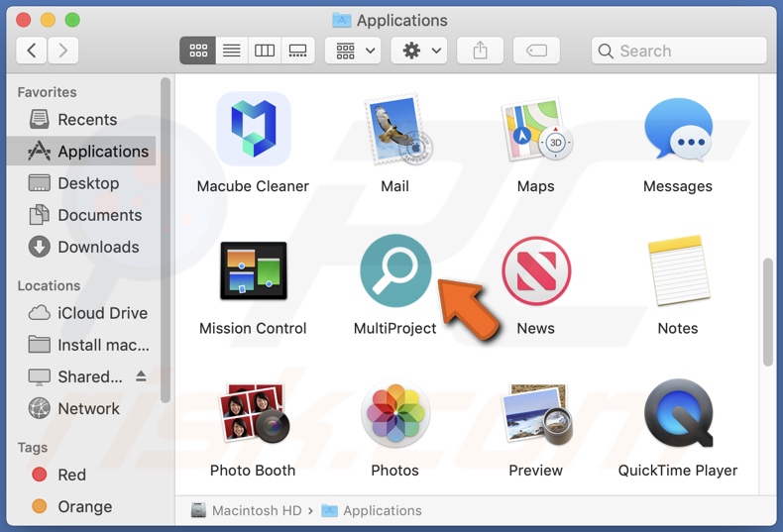Image resolution: width=783 pixels, height=532 pixels.
Task: Open iCloud Drive in the sidebar
Action: [x=81, y=313]
